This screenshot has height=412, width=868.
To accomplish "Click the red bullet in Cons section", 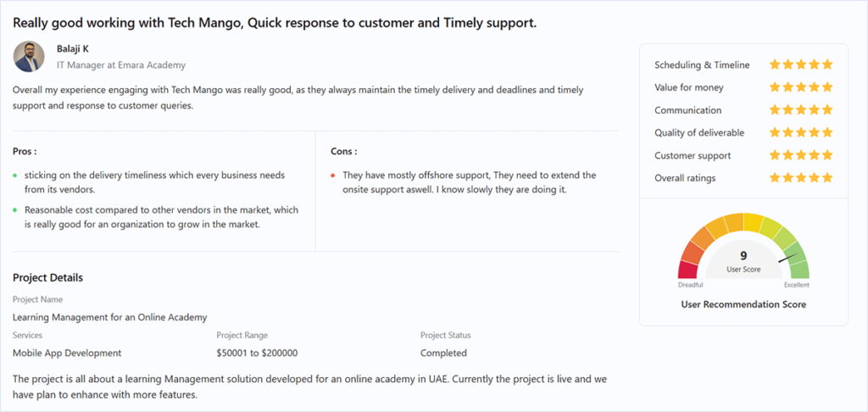I will [x=332, y=175].
